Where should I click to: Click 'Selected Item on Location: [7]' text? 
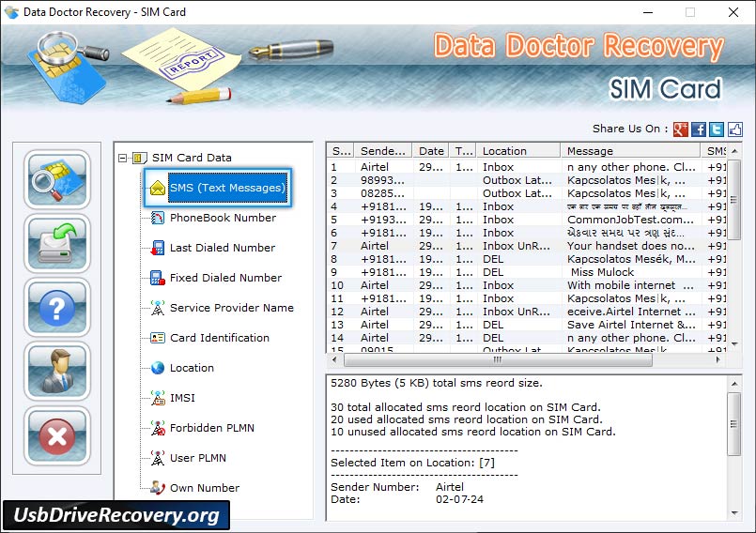[x=412, y=463]
